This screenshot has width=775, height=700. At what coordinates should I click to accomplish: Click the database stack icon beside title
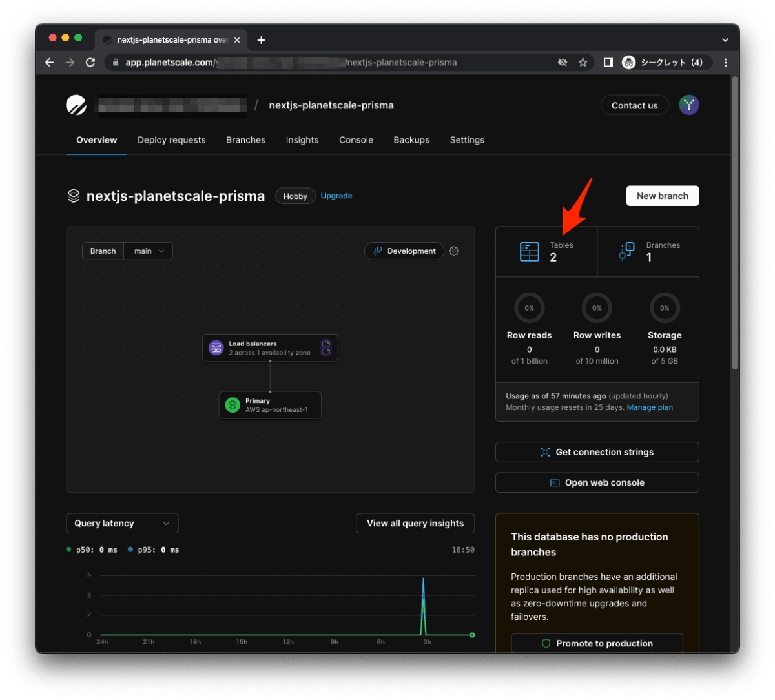[74, 196]
